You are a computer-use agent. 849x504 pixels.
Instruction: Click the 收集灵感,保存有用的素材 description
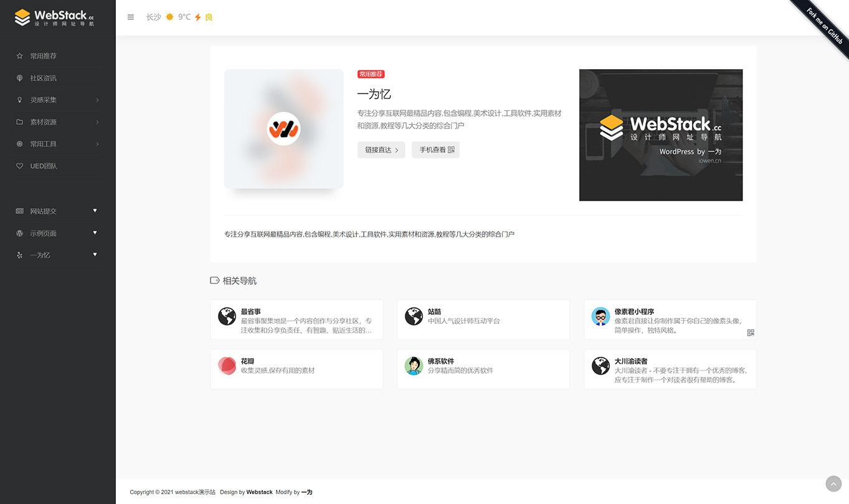278,370
